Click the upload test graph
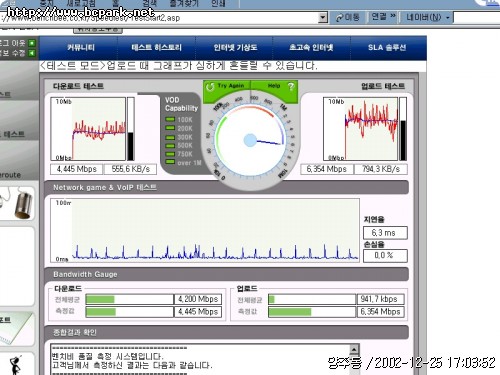This screenshot has width=500, height=375. 360,129
